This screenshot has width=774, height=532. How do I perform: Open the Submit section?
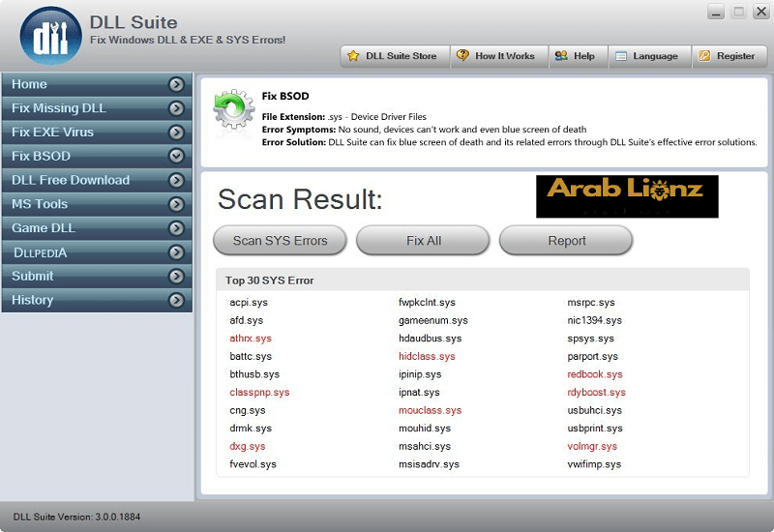97,277
